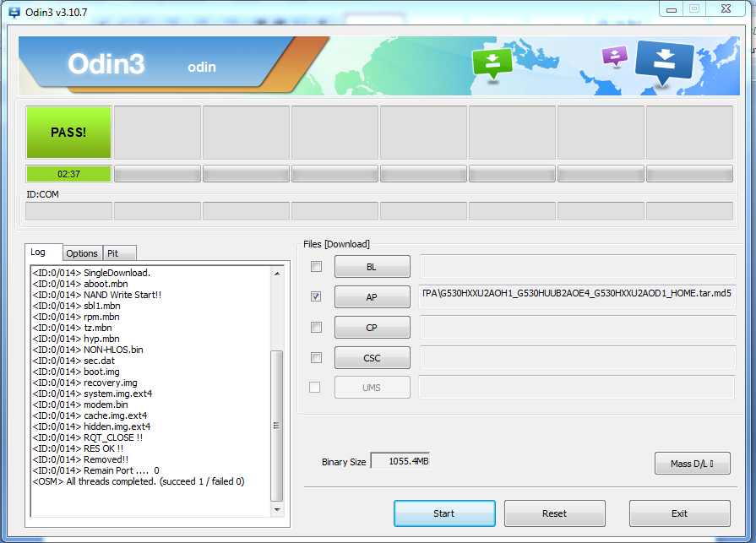Click the AP file button
756x543 pixels.
click(373, 296)
